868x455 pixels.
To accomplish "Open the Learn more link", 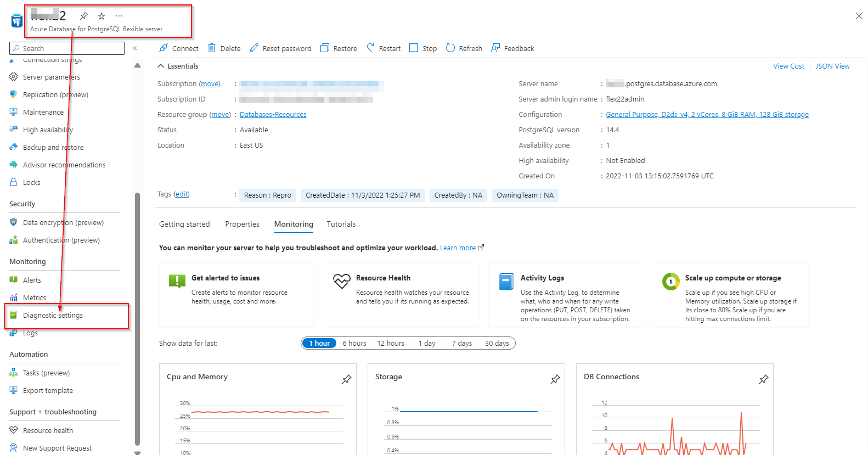I will 461,248.
